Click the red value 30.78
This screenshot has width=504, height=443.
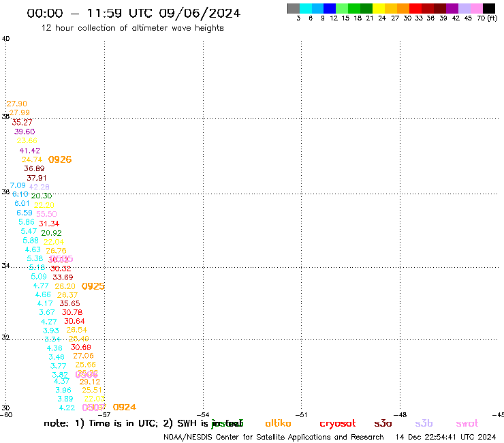(x=72, y=312)
